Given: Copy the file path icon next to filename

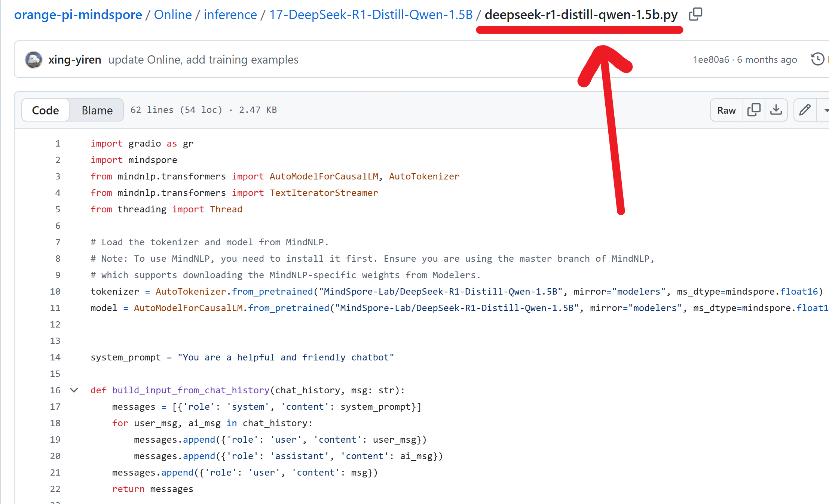Looking at the screenshot, I should coord(695,14).
